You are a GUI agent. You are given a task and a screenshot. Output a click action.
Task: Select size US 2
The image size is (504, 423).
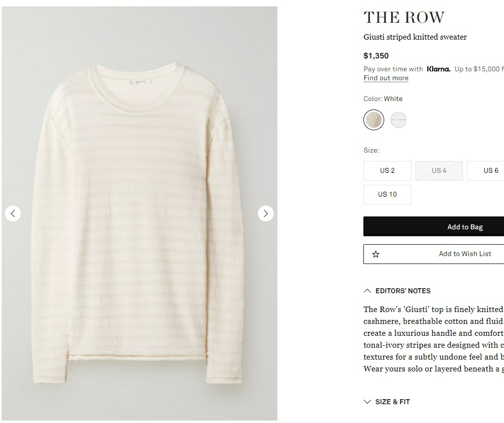387,171
